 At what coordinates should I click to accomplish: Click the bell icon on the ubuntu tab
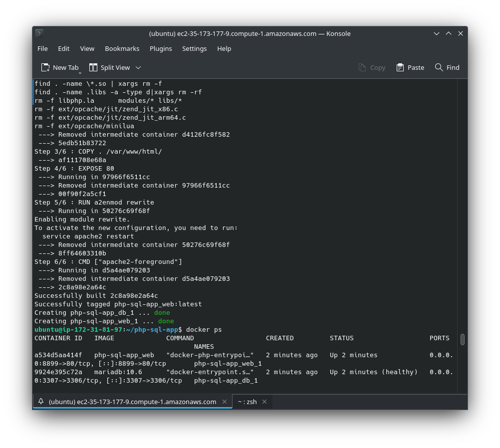[x=41, y=402]
